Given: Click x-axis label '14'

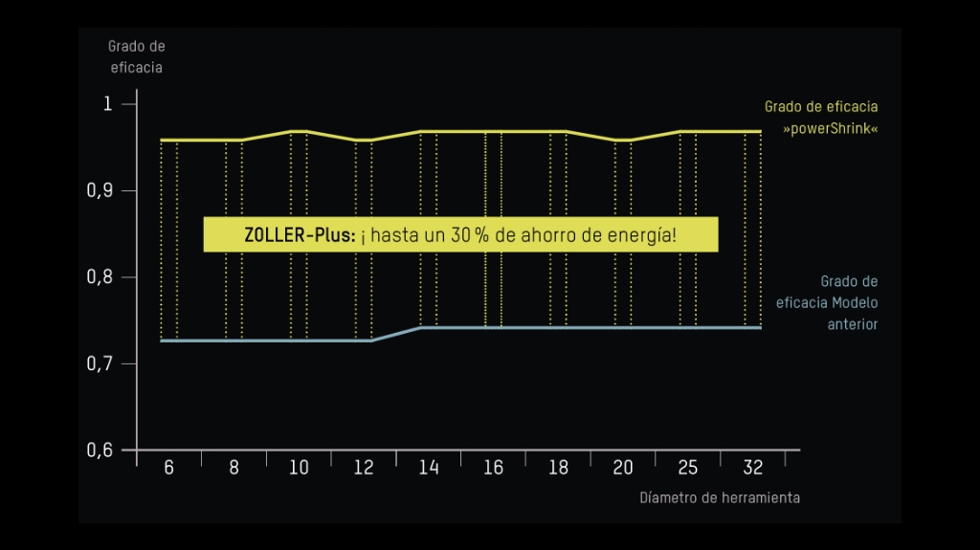Looking at the screenshot, I should 429,468.
